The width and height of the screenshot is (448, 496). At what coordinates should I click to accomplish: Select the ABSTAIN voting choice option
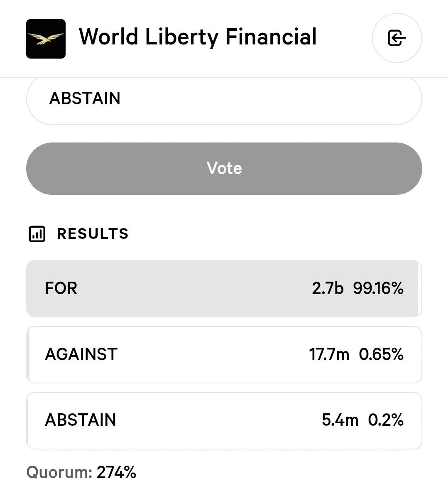click(x=224, y=99)
